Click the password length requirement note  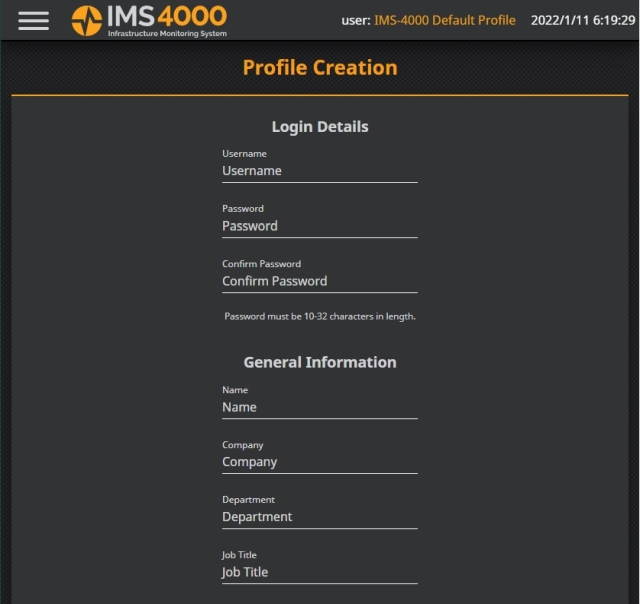click(x=320, y=316)
